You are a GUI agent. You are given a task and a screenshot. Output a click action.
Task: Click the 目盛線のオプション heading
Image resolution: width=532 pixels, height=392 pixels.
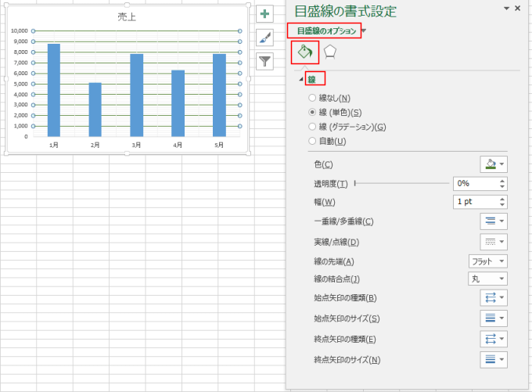click(326, 31)
